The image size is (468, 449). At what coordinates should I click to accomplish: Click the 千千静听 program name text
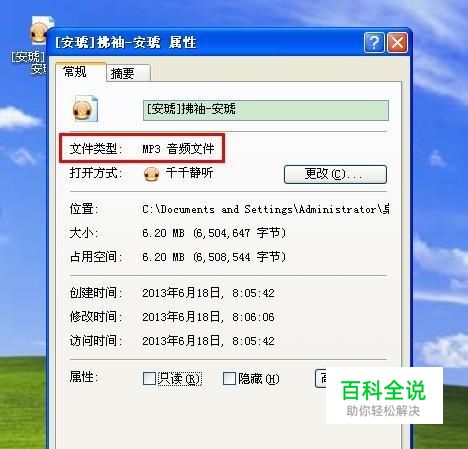tap(189, 173)
